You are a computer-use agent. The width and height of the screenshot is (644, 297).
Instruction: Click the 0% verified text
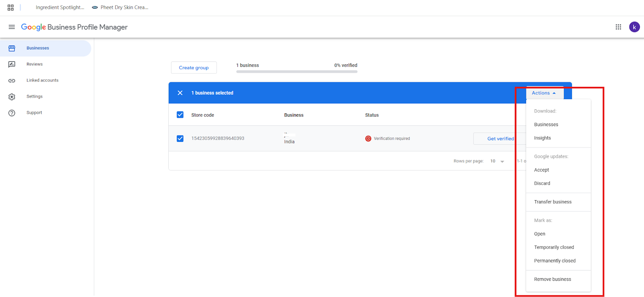346,65
